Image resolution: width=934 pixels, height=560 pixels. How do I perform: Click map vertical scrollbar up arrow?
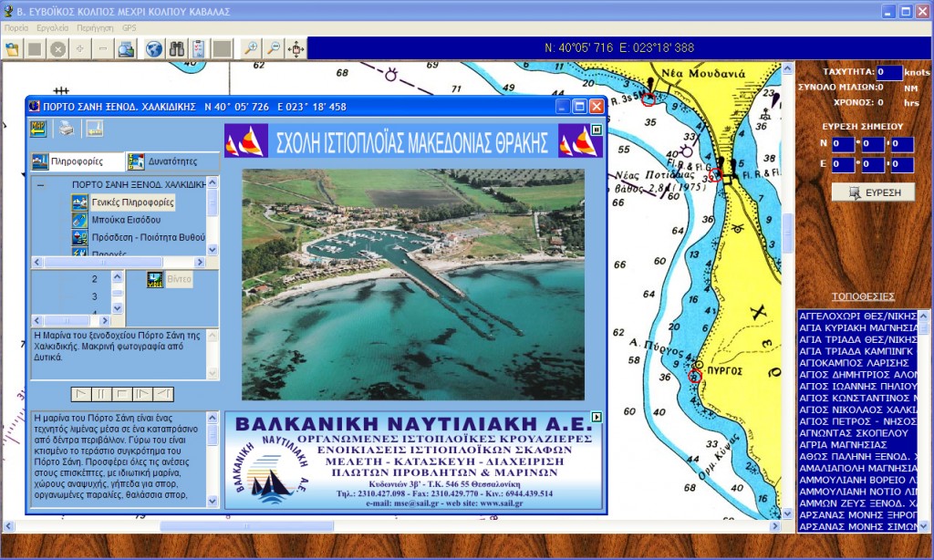(787, 68)
